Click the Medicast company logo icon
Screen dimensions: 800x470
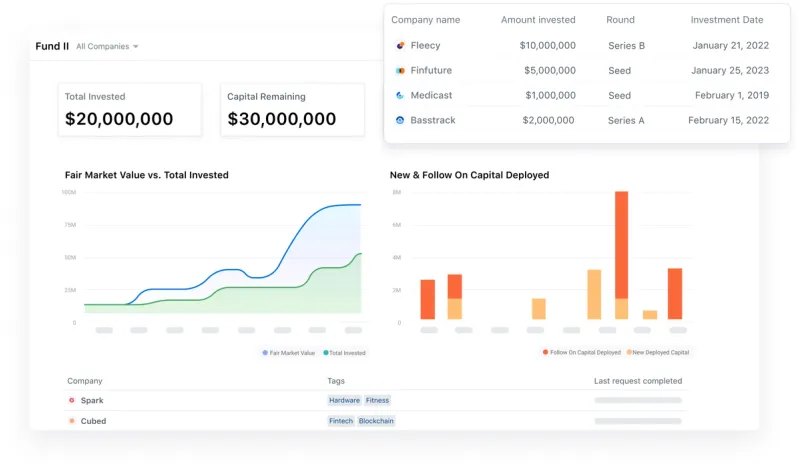tap(400, 95)
